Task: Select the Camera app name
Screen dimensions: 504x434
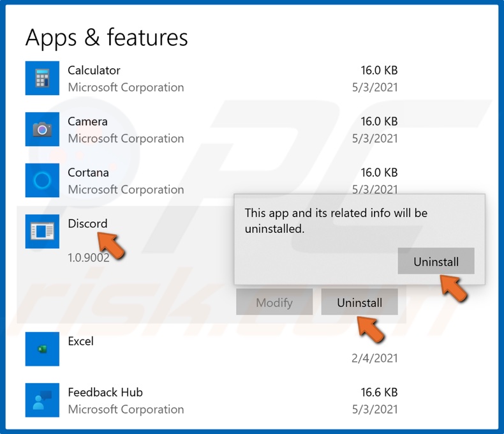Action: coord(87,121)
